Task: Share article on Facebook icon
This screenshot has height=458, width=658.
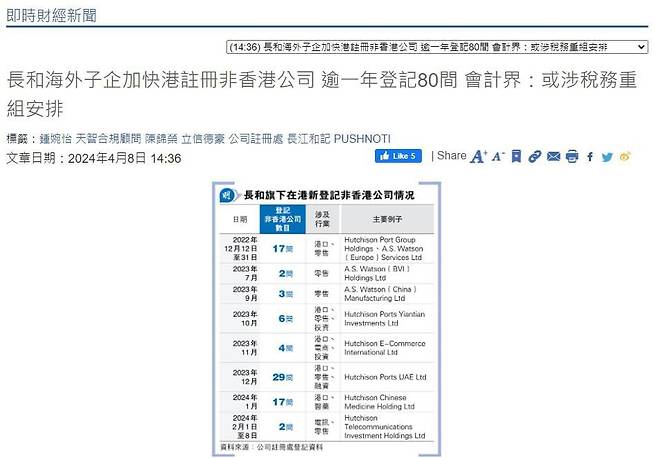Action: click(x=590, y=157)
